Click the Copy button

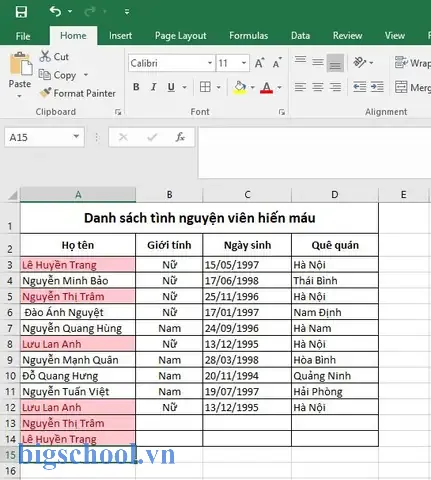[x=57, y=75]
